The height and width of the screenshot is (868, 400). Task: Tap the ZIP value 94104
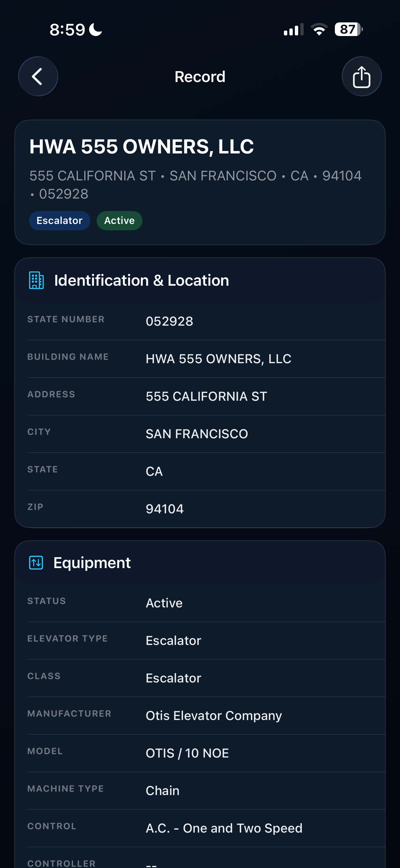165,509
